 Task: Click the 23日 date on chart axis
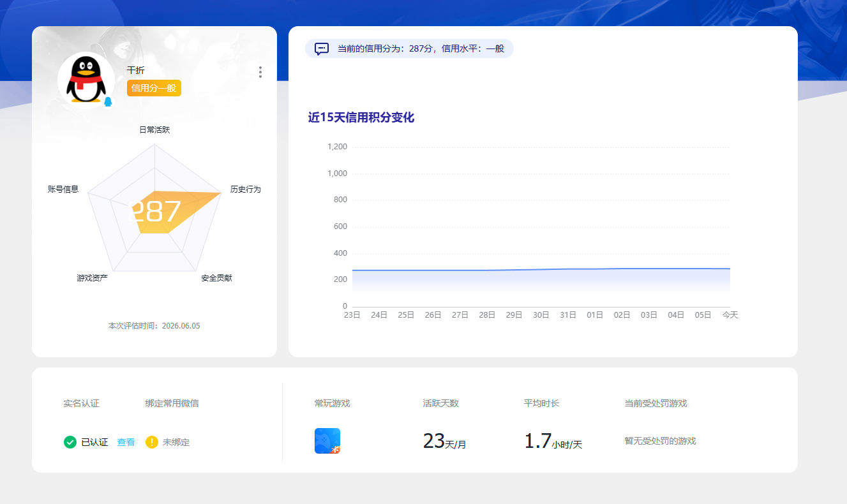(x=352, y=315)
